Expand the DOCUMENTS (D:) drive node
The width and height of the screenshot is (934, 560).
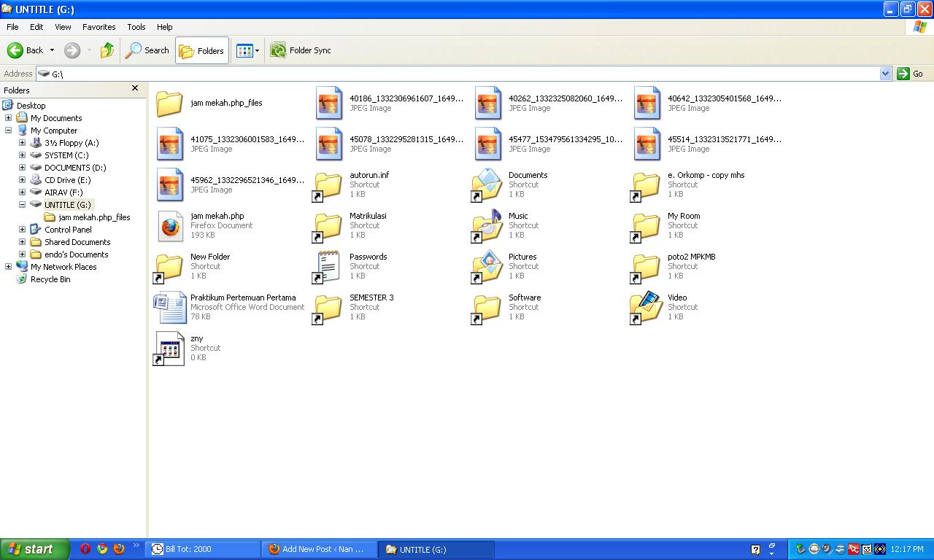point(22,168)
